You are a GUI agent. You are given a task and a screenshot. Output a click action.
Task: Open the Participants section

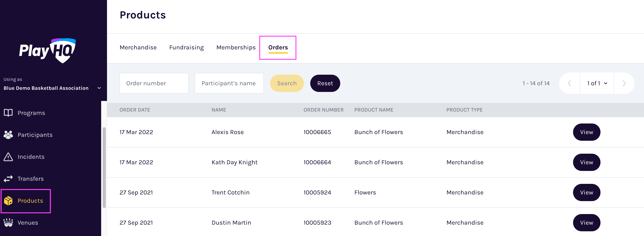35,134
